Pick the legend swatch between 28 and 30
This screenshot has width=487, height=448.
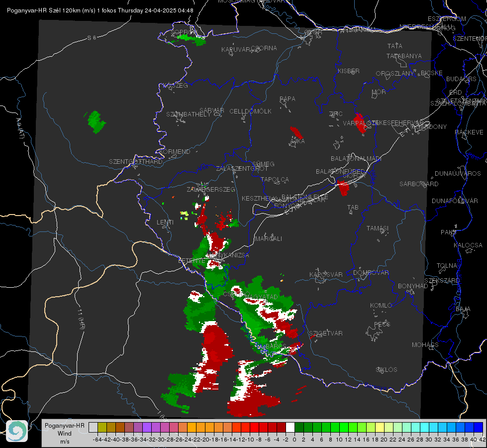click(425, 428)
